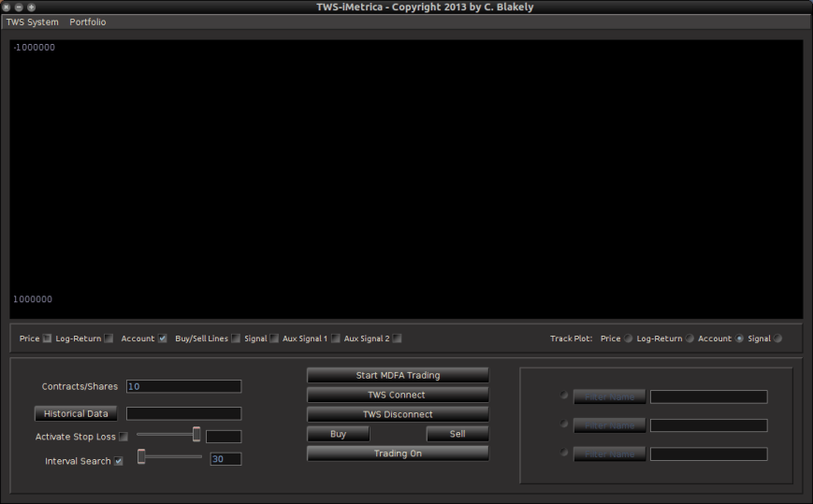The width and height of the screenshot is (813, 504).
Task: Enable the Log-Return plot checkbox
Action: coord(109,338)
